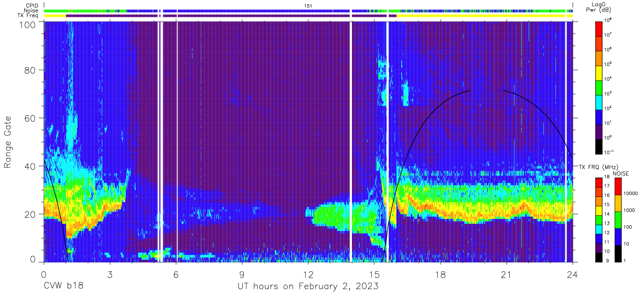Screen dimensions: 644x297
Task: Click the 60 tick on Range Gate axis
Action: (x=30, y=118)
